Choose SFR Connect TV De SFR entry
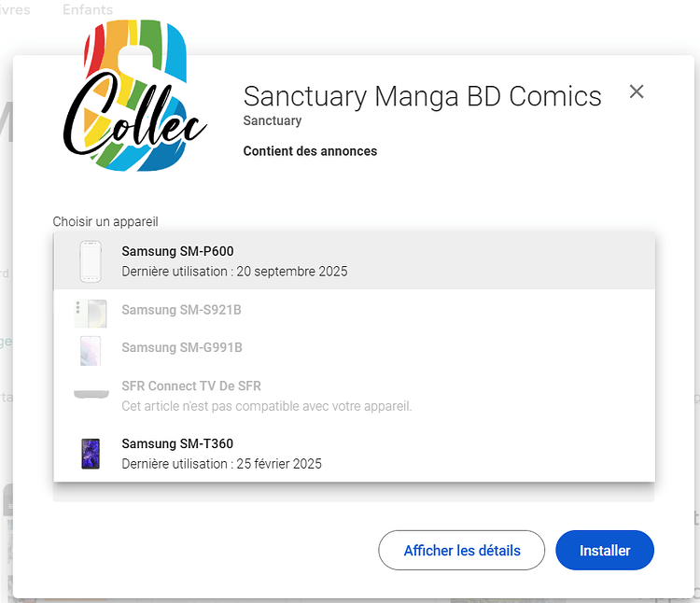This screenshot has height=603, width=700. [x=191, y=386]
